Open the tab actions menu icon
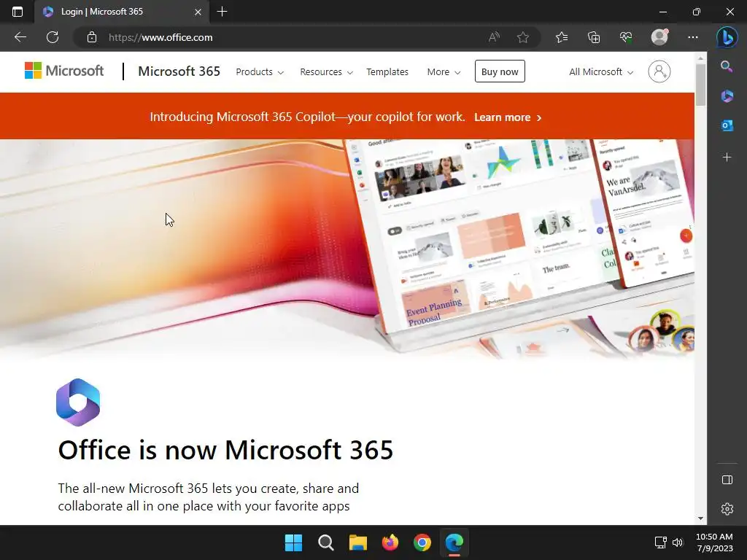 pyautogui.click(x=18, y=12)
